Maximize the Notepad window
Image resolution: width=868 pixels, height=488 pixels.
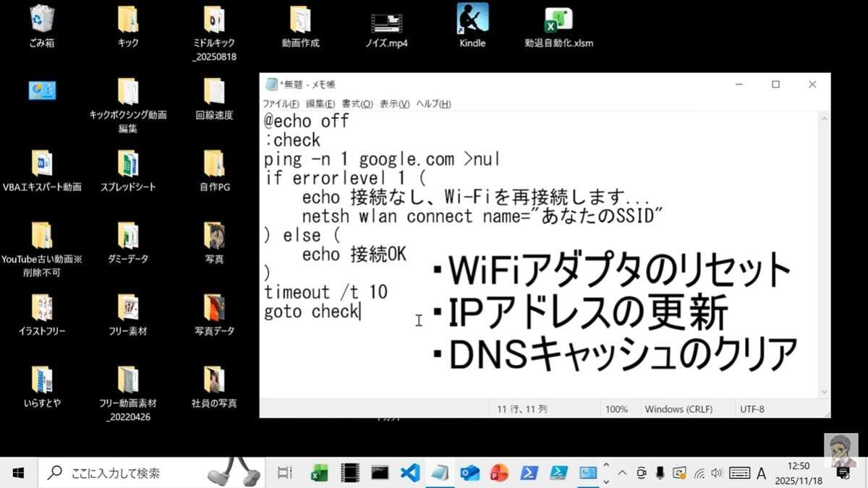click(x=775, y=85)
